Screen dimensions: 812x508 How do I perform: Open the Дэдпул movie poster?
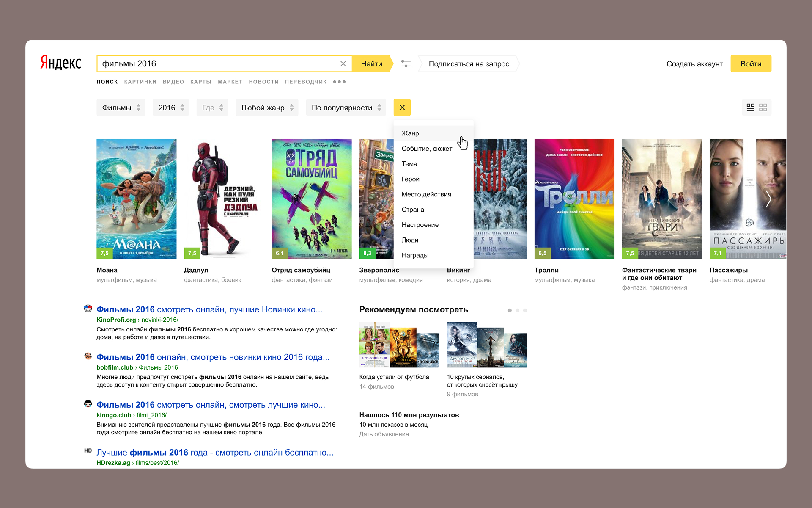coord(224,199)
